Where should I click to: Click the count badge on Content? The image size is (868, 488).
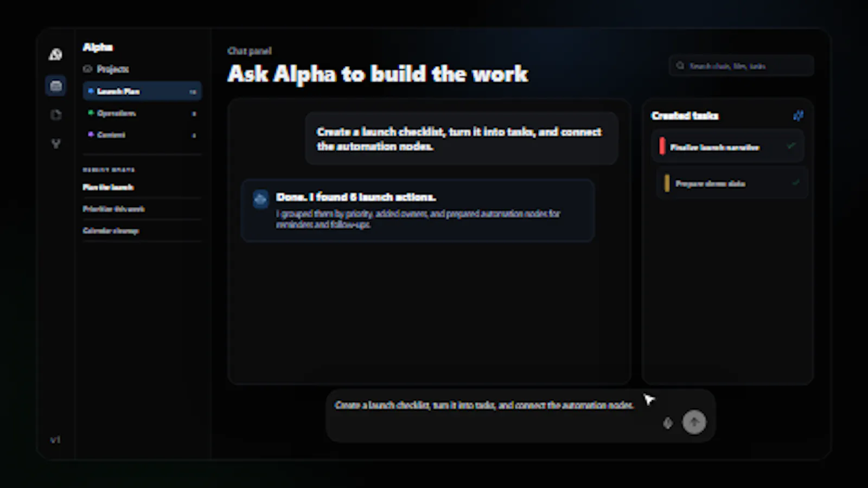[x=194, y=135]
